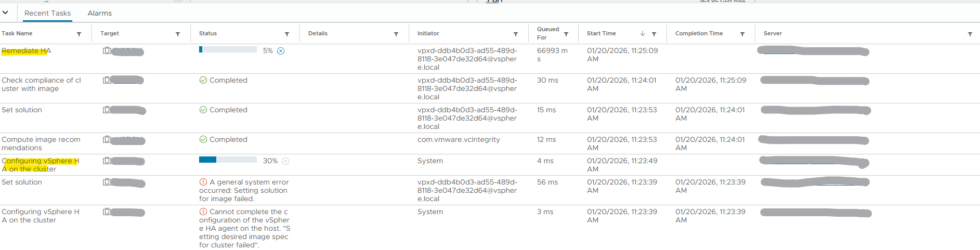This screenshot has height=250, width=980.
Task: Open the Details column filter
Action: pyautogui.click(x=396, y=34)
